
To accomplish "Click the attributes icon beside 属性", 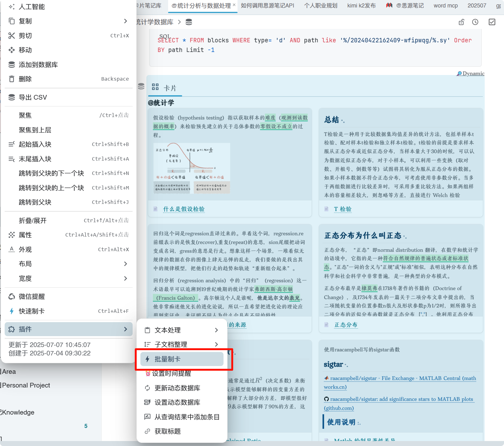I will (12, 235).
